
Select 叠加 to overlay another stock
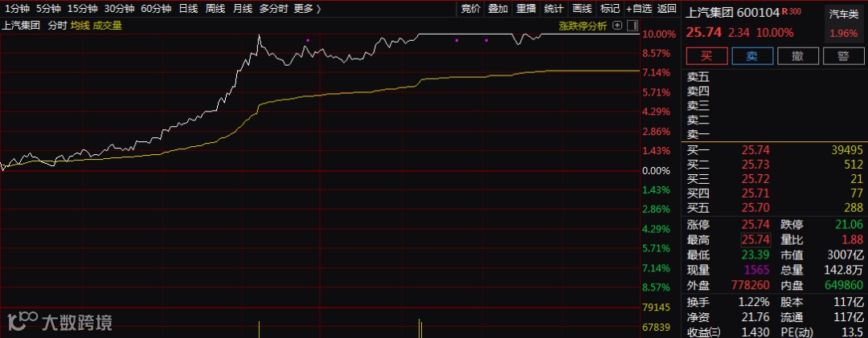point(498,8)
